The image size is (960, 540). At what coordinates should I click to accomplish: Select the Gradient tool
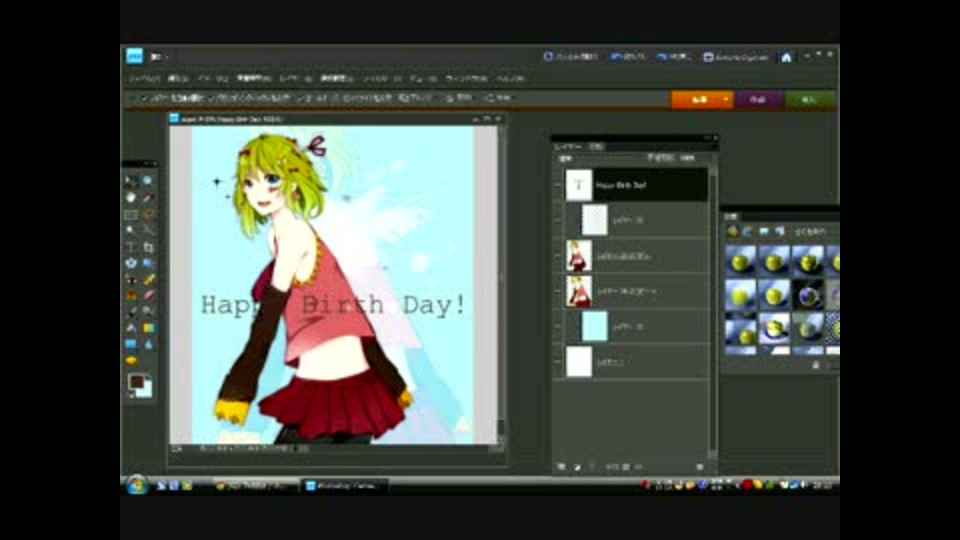148,328
